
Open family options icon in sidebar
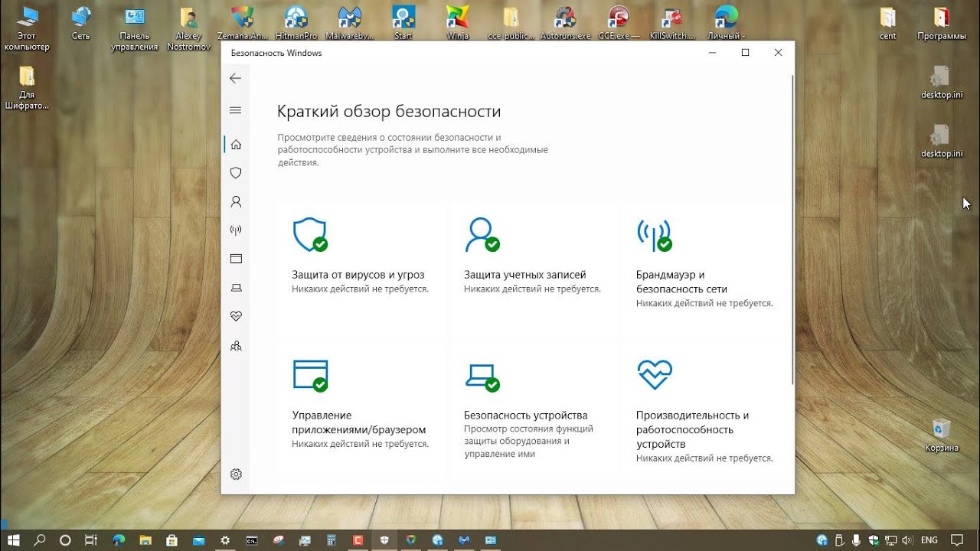point(236,346)
